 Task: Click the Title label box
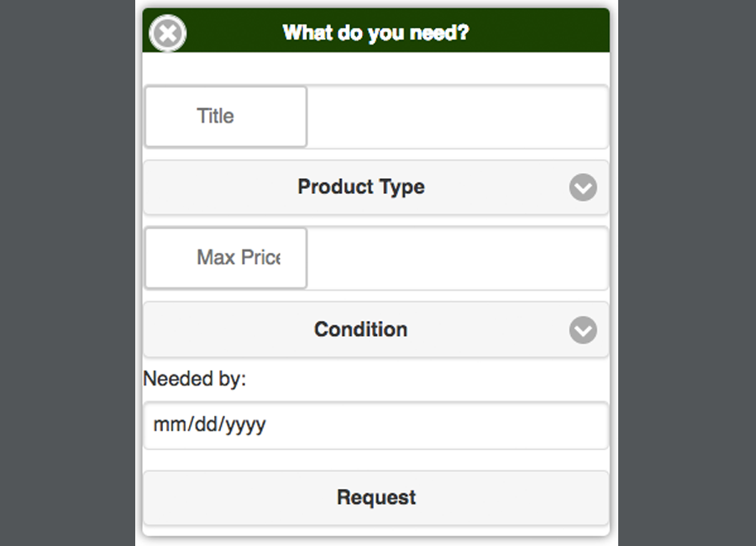pyautogui.click(x=225, y=117)
